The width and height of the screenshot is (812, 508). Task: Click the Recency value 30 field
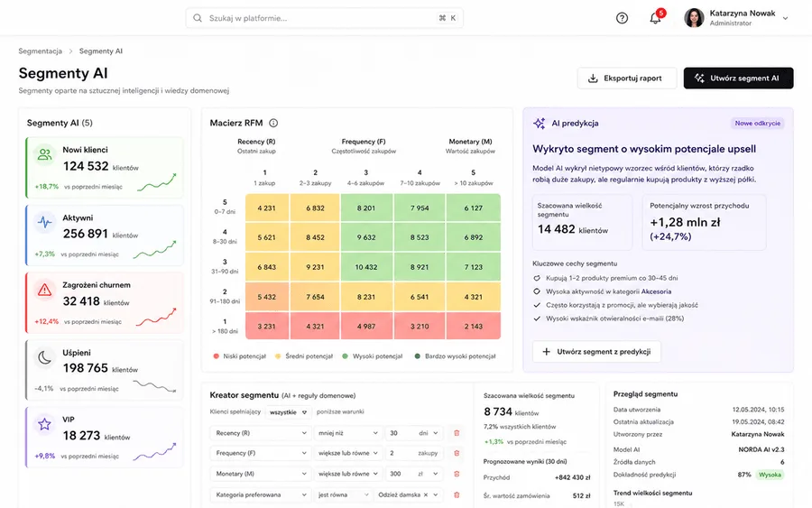[x=400, y=433]
